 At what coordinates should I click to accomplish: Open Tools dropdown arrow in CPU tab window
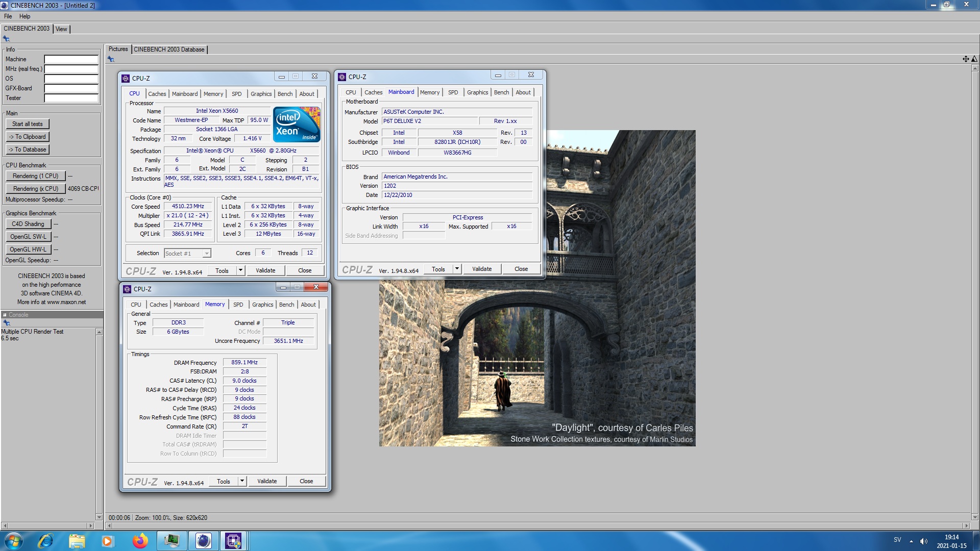pos(240,270)
